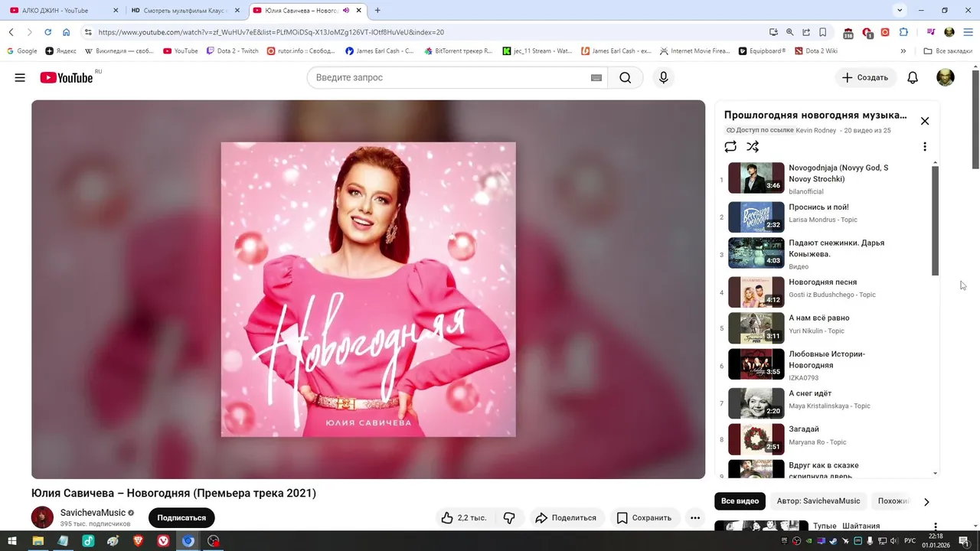
Task: Open File Explorer from the taskbar
Action: tap(38, 541)
